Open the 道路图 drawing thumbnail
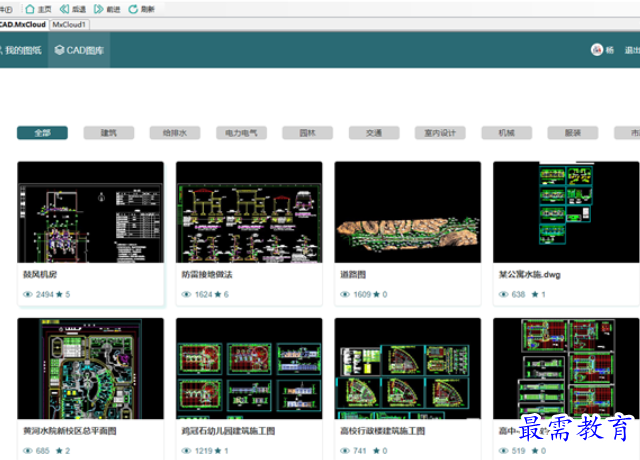Viewport: 640px width, 460px height. click(x=408, y=212)
